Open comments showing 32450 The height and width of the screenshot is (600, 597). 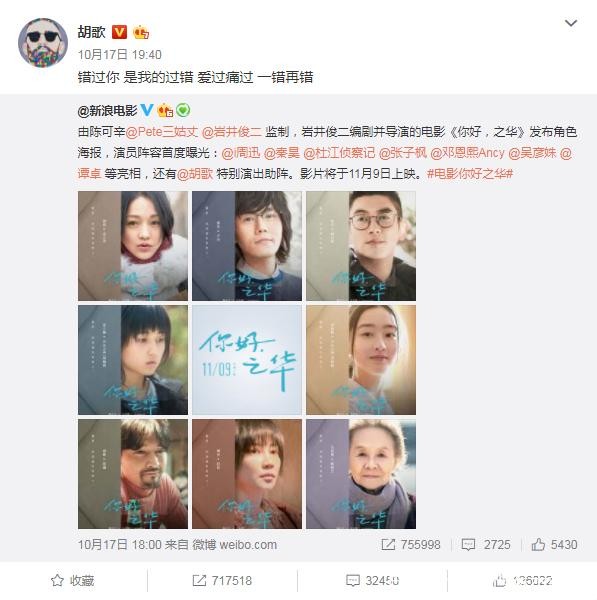(x=352, y=580)
